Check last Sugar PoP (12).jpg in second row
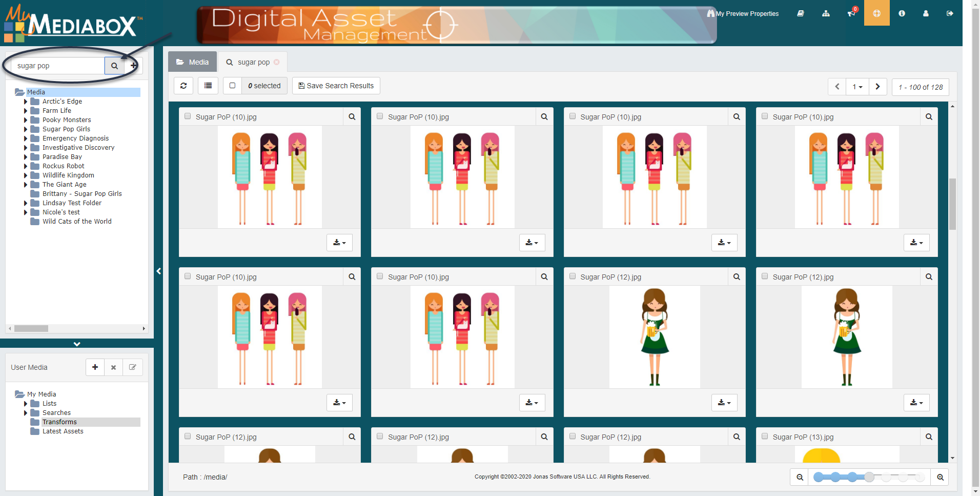The image size is (980, 496). coord(765,276)
